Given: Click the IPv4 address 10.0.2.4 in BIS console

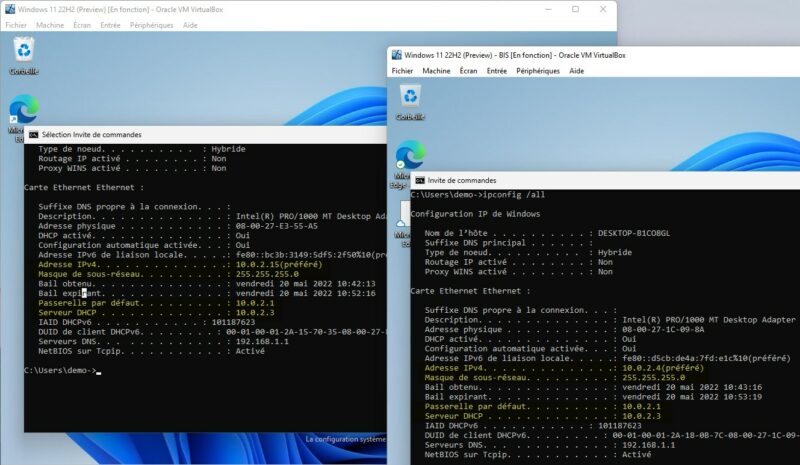Looking at the screenshot, I should coord(662,368).
